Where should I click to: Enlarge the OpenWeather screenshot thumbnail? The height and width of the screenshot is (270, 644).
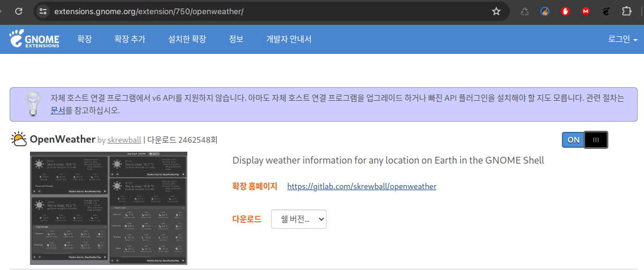109,208
